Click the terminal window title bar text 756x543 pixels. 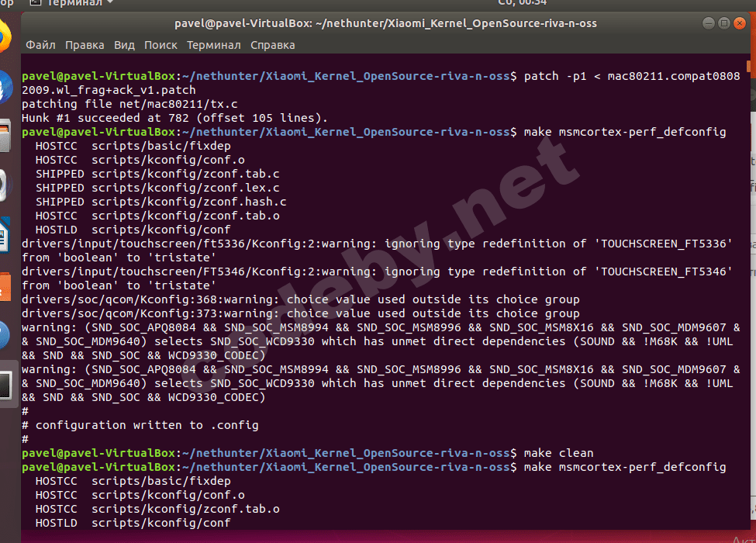tap(385, 23)
